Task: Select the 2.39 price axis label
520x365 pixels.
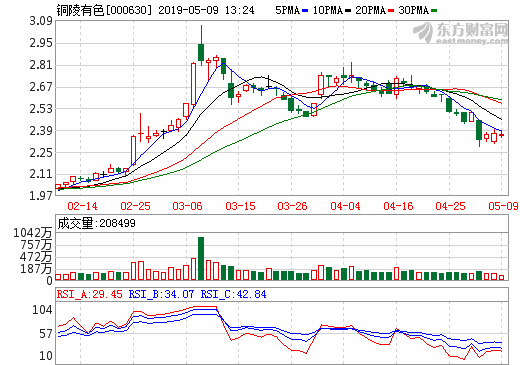Action: pos(41,131)
